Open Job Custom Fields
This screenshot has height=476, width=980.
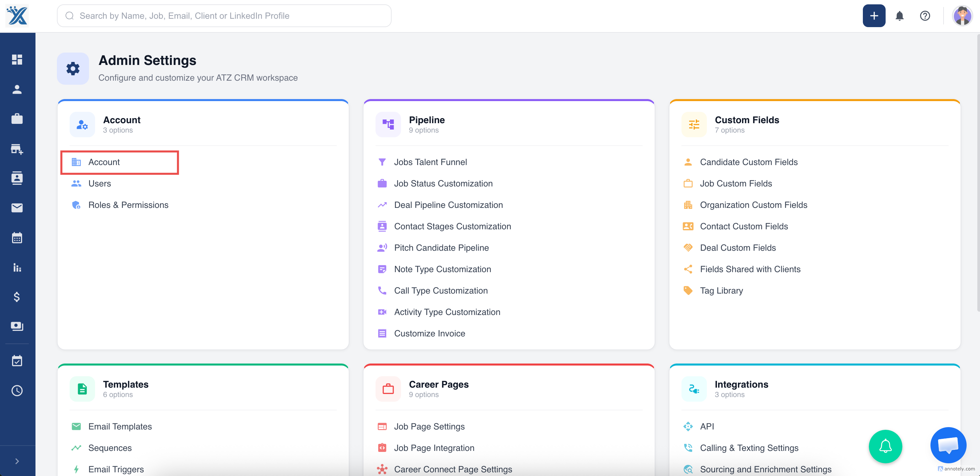click(x=736, y=183)
